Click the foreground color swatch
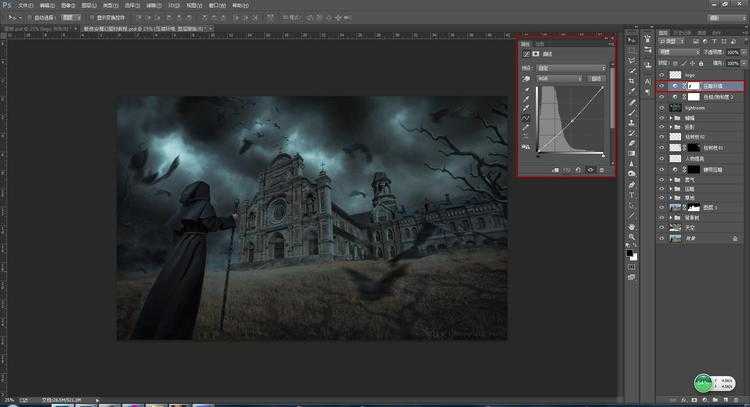The image size is (750, 407). click(629, 253)
